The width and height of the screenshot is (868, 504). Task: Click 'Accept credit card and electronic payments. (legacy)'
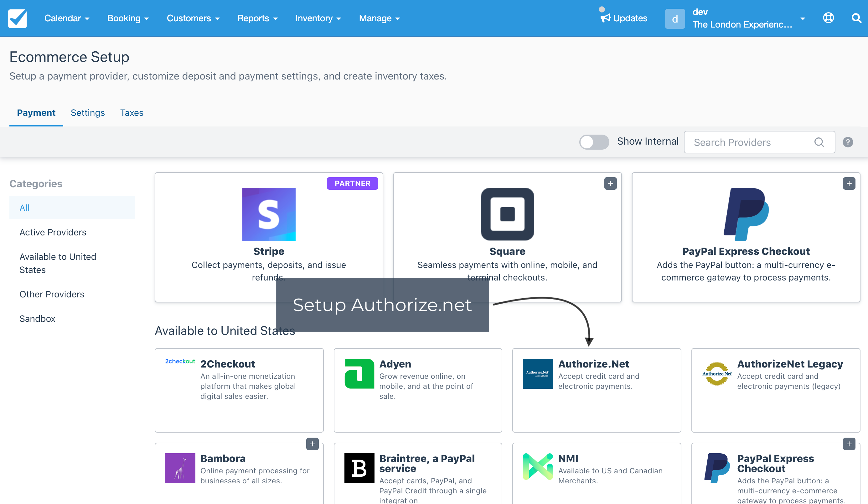click(788, 381)
